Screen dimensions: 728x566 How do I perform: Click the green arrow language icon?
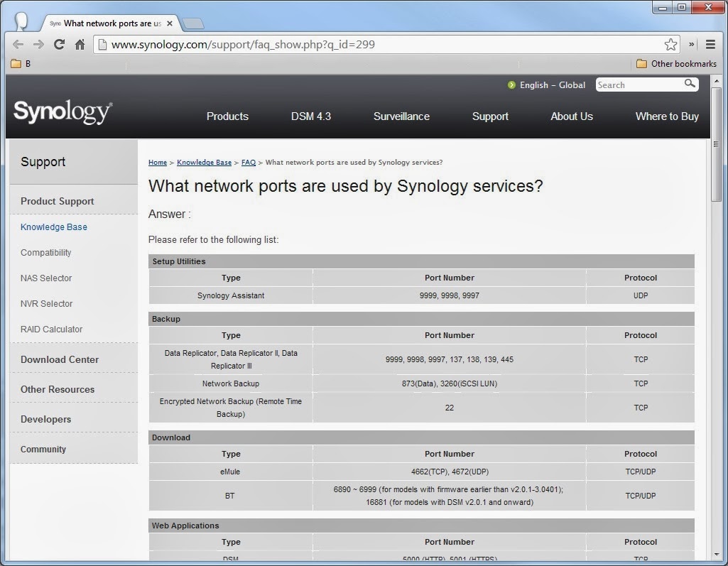[x=511, y=85]
